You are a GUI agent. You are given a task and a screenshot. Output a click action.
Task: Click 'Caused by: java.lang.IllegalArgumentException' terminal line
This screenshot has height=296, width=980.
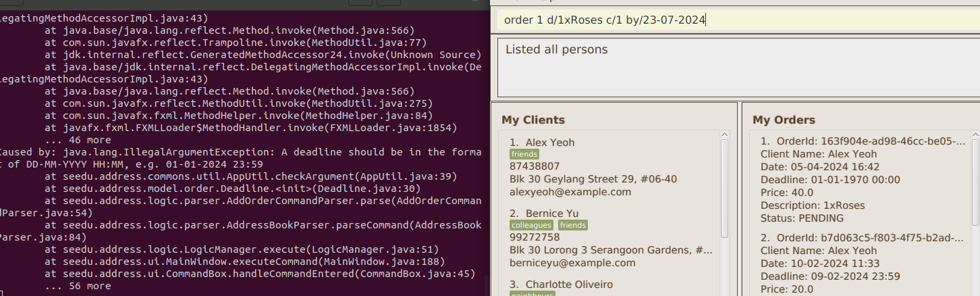[241, 152]
